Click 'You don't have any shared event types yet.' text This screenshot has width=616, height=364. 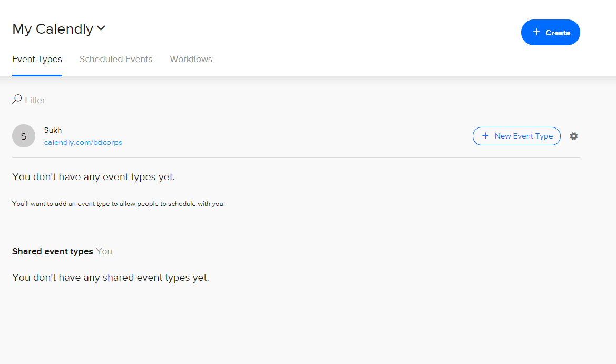click(x=110, y=278)
